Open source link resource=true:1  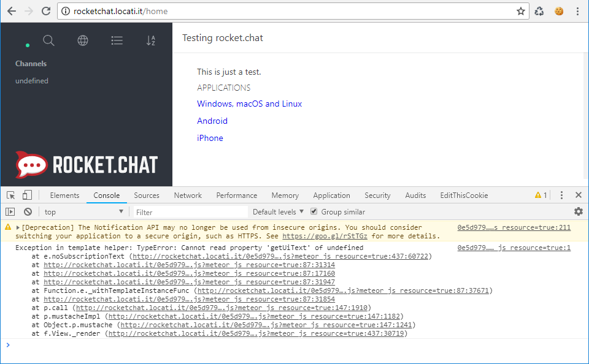514,248
